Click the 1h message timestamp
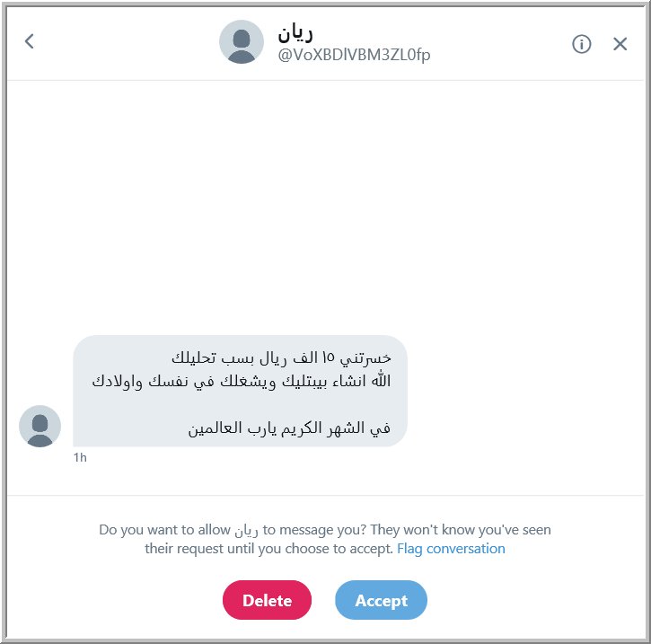Viewport: 651px width, 644px height. (x=80, y=457)
